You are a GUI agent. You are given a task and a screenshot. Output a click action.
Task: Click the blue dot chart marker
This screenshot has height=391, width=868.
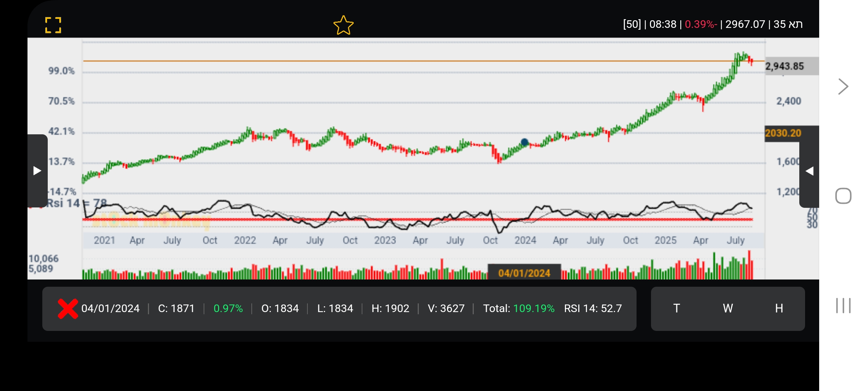click(524, 142)
